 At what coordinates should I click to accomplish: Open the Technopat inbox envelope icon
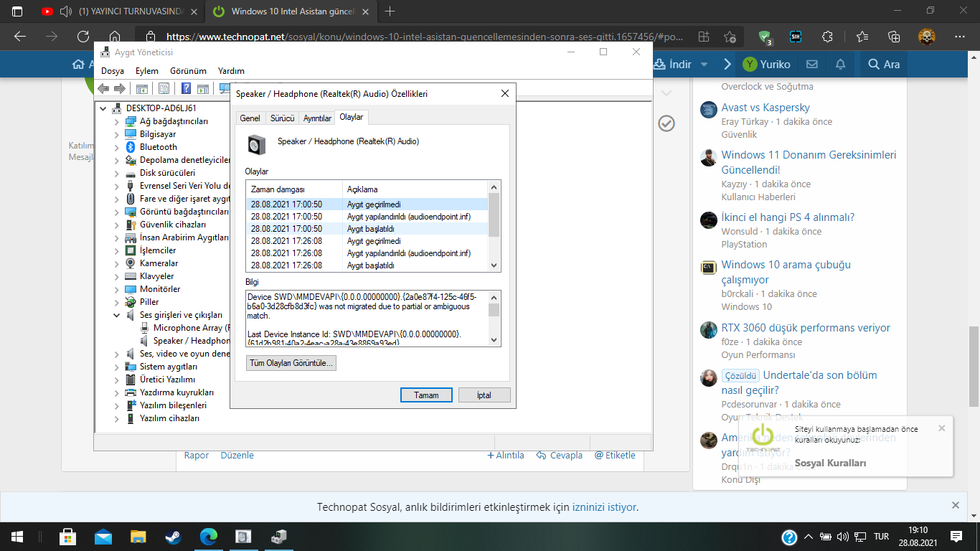811,64
